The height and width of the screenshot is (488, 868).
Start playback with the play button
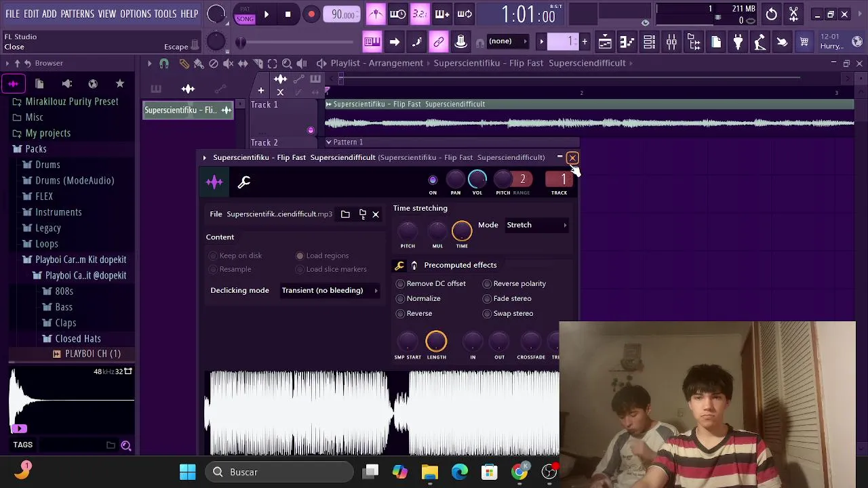click(267, 14)
